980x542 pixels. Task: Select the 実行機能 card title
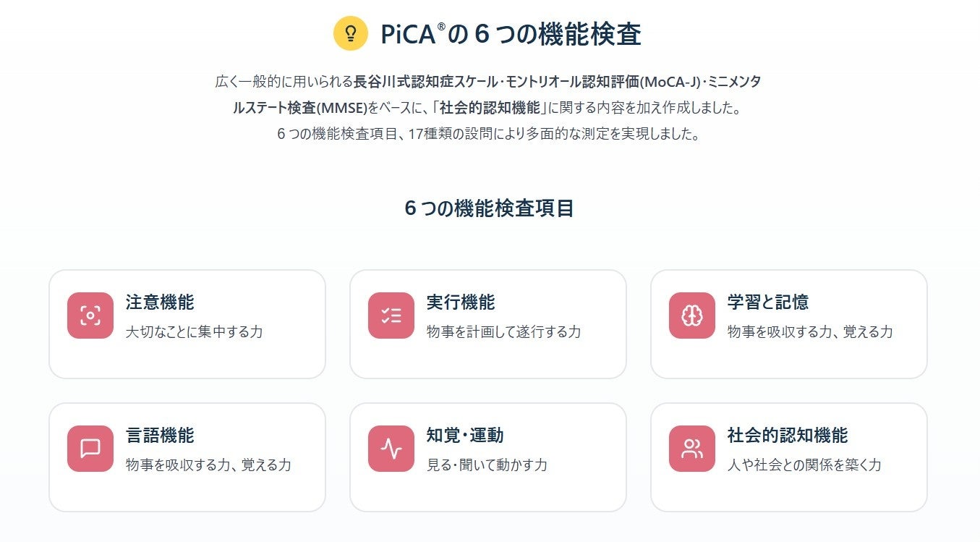[x=461, y=302]
